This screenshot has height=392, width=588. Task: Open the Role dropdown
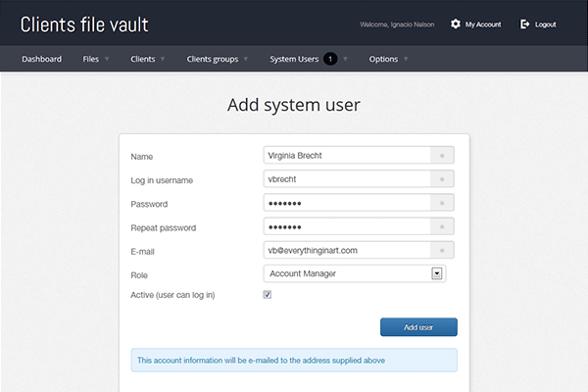coord(437,273)
